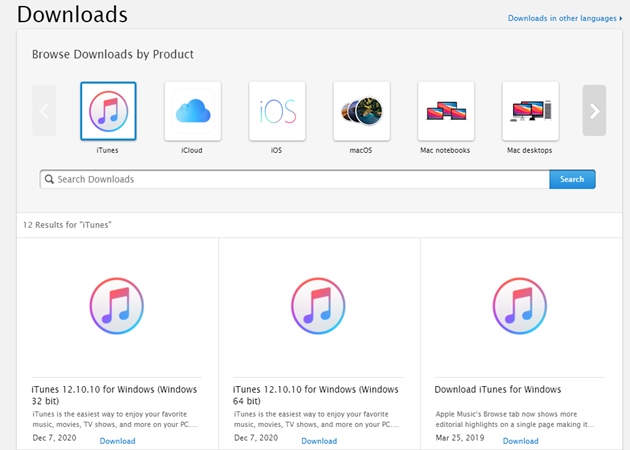This screenshot has width=630, height=450.
Task: Click the Apple Music's Browse tab description
Action: pyautogui.click(x=515, y=419)
